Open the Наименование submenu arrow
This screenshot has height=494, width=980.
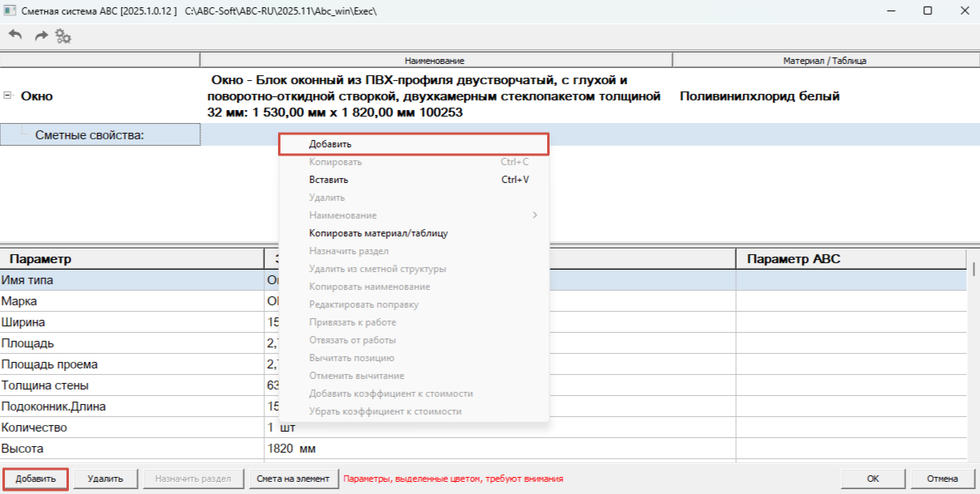[x=534, y=215]
